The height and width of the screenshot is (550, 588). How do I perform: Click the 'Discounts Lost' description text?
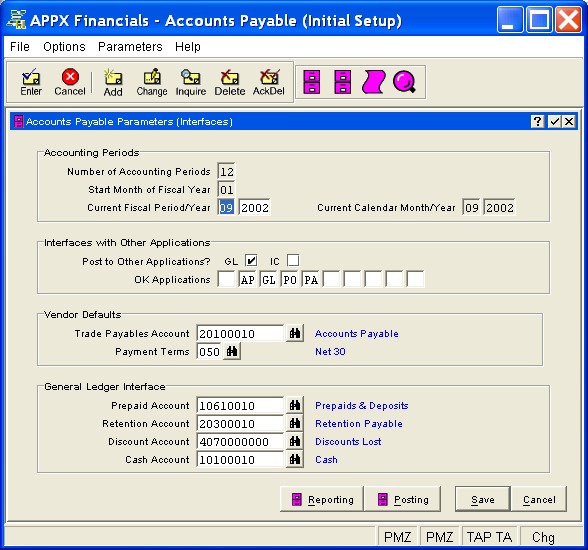(x=348, y=441)
